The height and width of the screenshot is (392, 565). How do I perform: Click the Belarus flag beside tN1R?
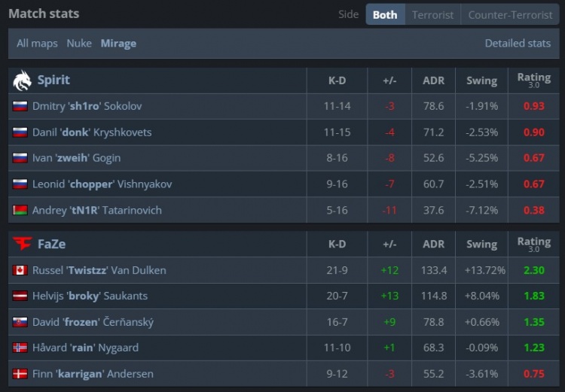20,210
